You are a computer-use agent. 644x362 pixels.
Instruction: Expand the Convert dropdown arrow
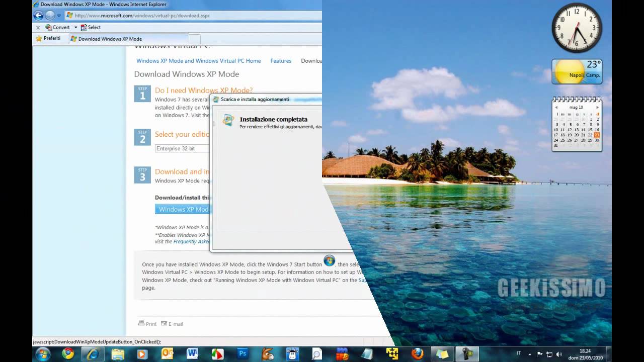point(75,27)
